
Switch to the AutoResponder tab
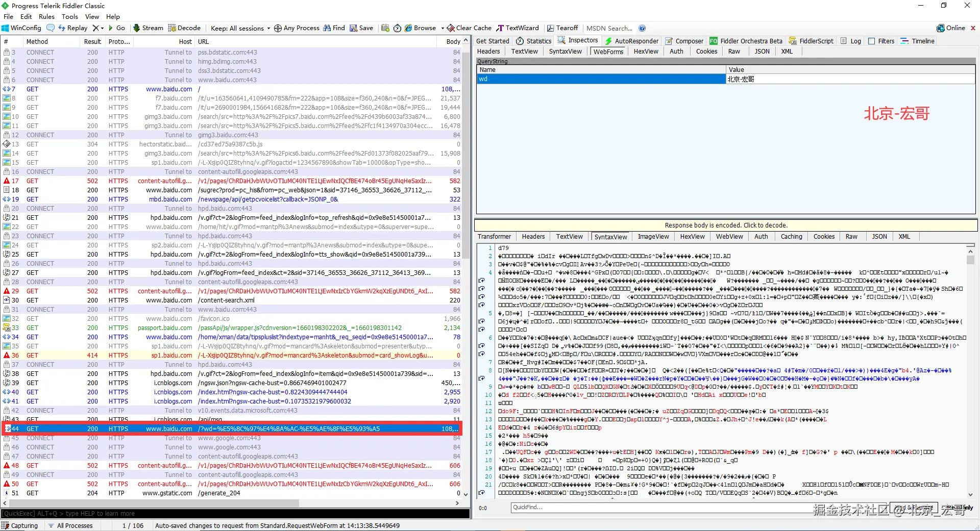(x=632, y=41)
